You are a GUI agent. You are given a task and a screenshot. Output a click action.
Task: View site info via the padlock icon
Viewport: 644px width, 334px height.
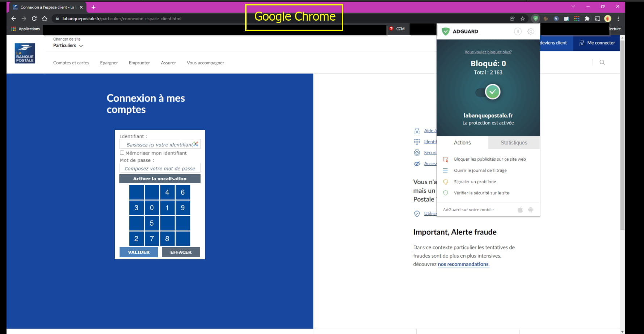click(57, 18)
